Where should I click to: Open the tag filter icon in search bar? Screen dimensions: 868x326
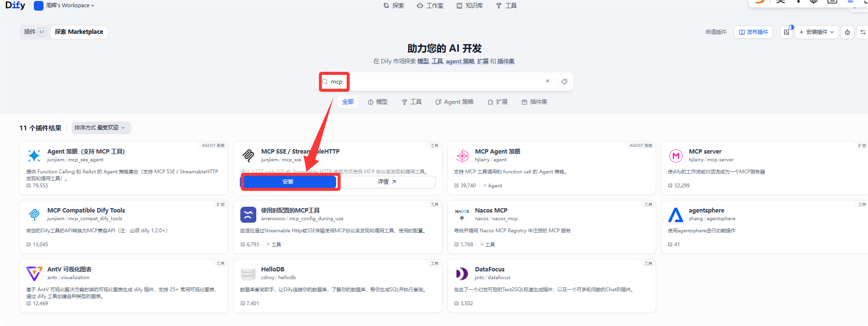pos(564,82)
